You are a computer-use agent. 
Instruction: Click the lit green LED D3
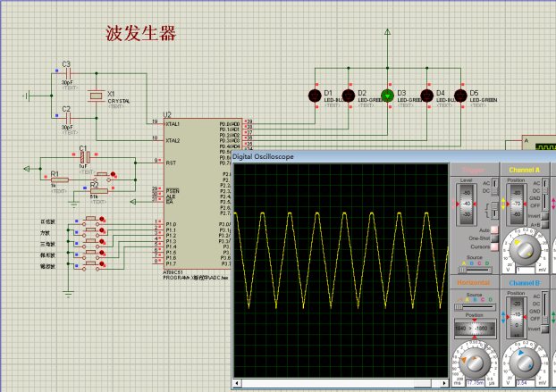coord(388,96)
